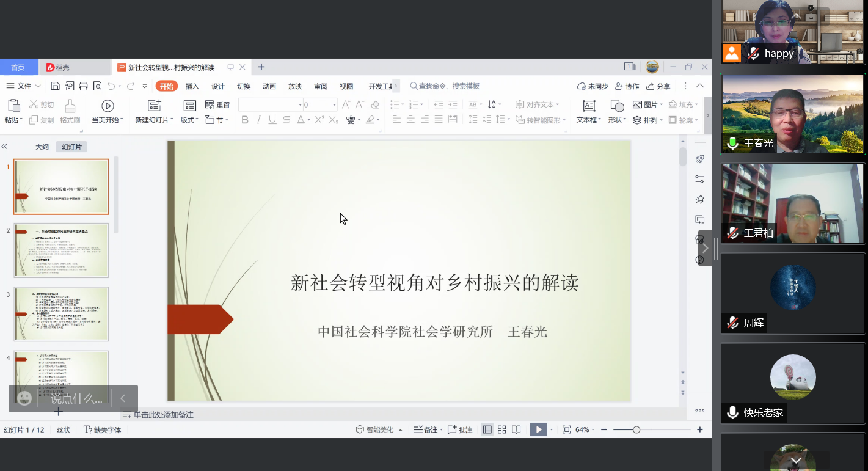Toggle reading view book icon
Screen dimensions: 868x471
[516, 429]
